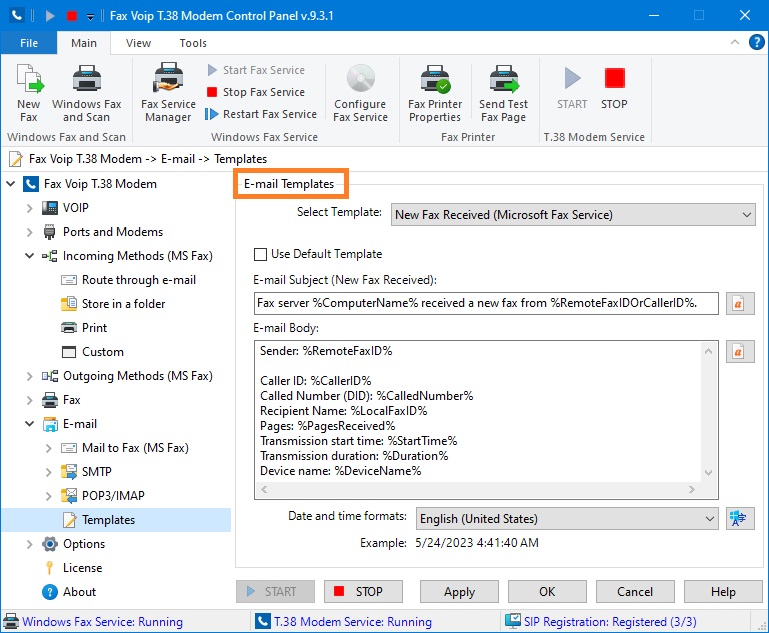Expand Mail to Fax (MS Fax) node

pos(49,448)
